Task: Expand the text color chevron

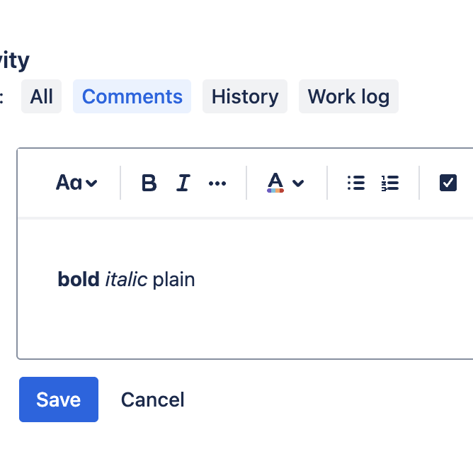Action: point(298,183)
